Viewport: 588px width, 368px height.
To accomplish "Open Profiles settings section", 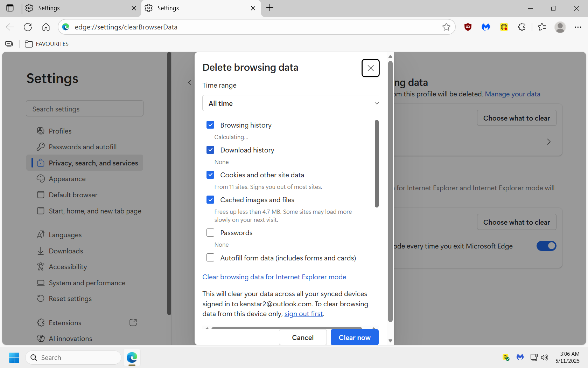I will tap(85, 131).
